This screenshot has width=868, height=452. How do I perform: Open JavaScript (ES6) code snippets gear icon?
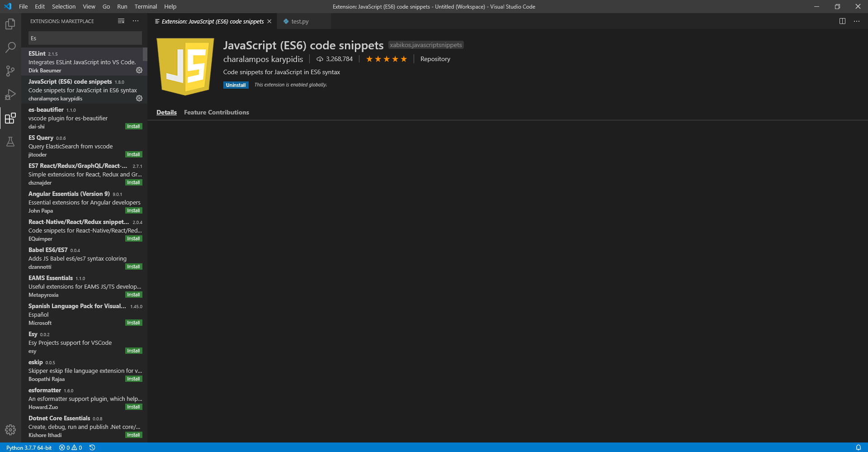(139, 98)
